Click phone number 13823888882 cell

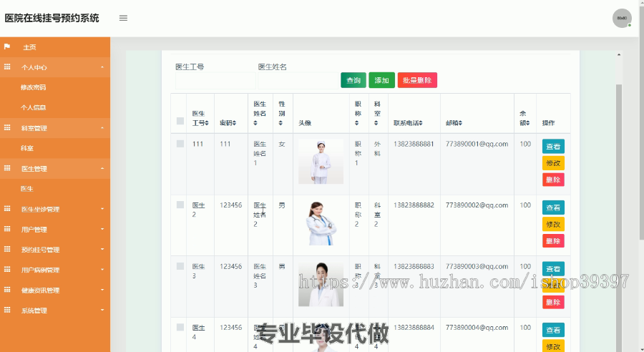tap(414, 205)
